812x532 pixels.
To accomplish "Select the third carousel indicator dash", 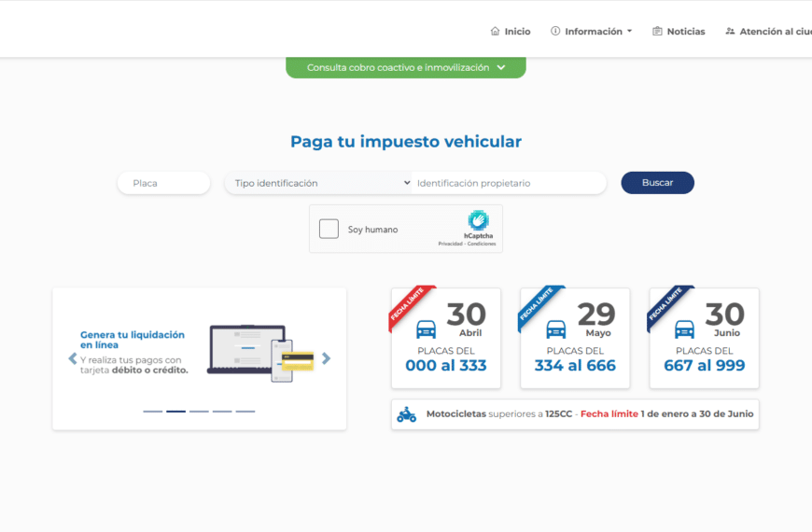I will [199, 412].
